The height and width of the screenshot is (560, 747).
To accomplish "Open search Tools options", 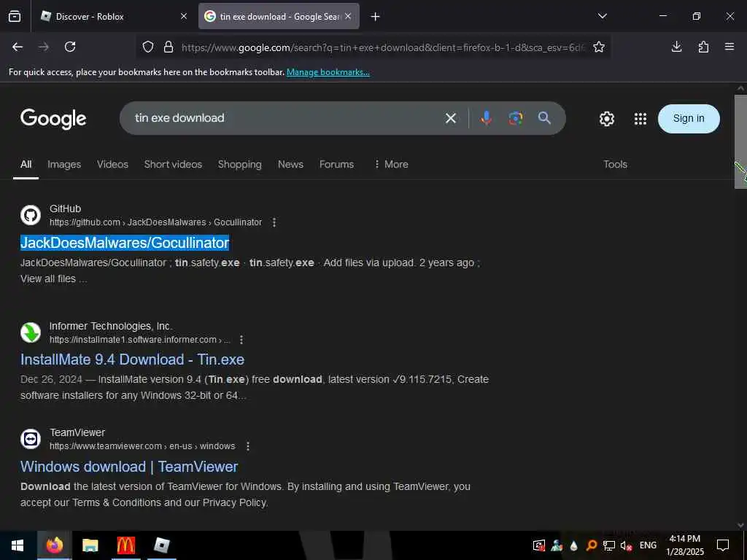I will click(615, 164).
